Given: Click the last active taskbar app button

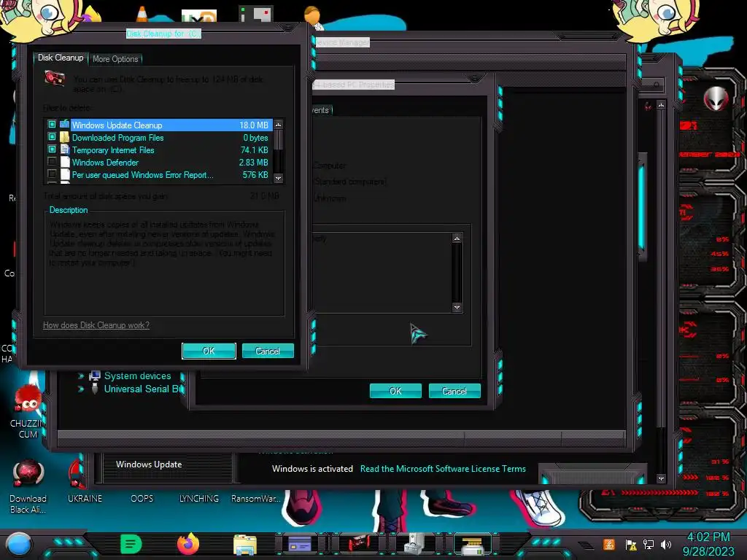Looking at the screenshot, I should click(472, 544).
